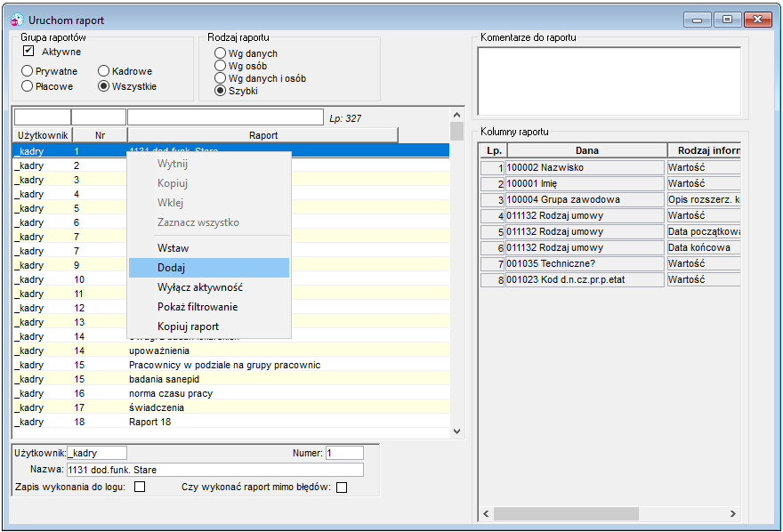Click the Numer input field
This screenshot has width=783, height=532.
pyautogui.click(x=344, y=453)
